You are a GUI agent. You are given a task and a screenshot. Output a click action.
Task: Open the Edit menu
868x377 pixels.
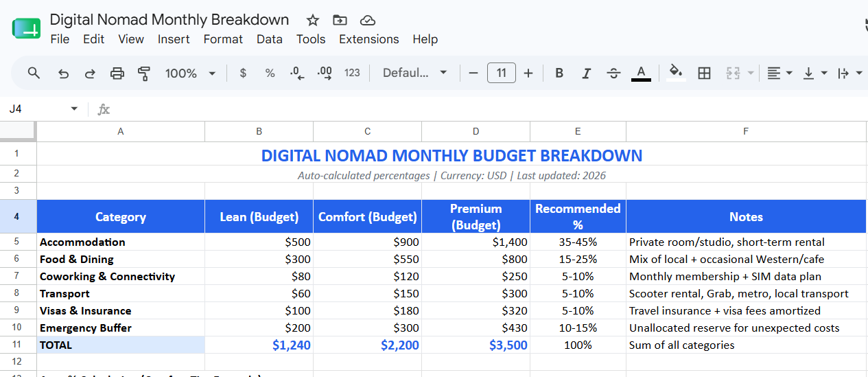coord(93,39)
